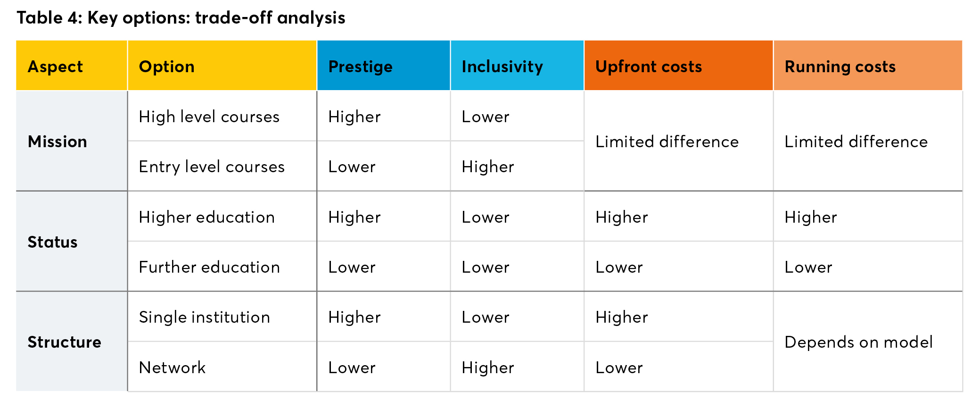Click the Status aspect row label
Viewport: 980px width, 409px height.
point(53,242)
